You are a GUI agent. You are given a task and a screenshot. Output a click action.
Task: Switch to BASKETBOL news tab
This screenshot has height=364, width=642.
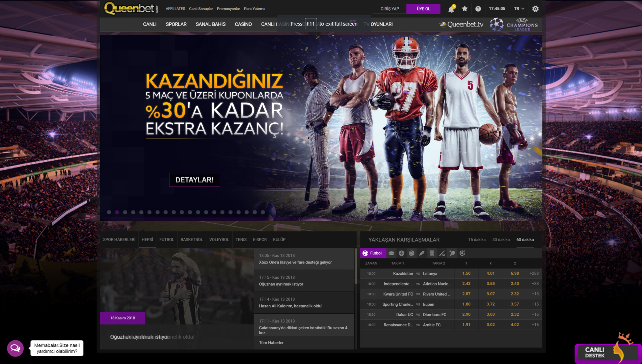click(x=192, y=240)
